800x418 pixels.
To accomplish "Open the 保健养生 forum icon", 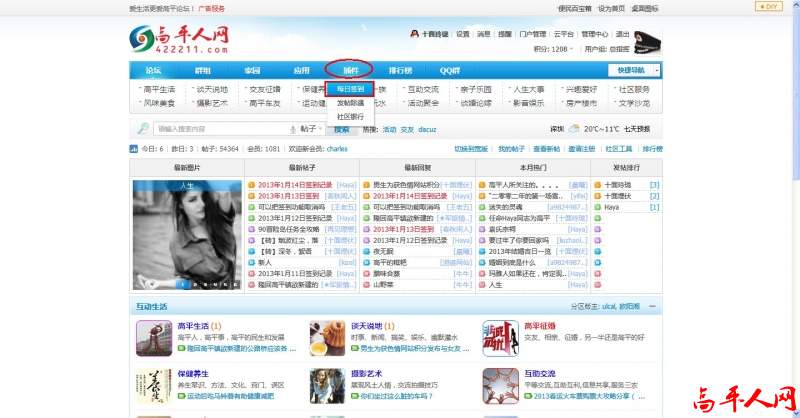I will point(154,386).
